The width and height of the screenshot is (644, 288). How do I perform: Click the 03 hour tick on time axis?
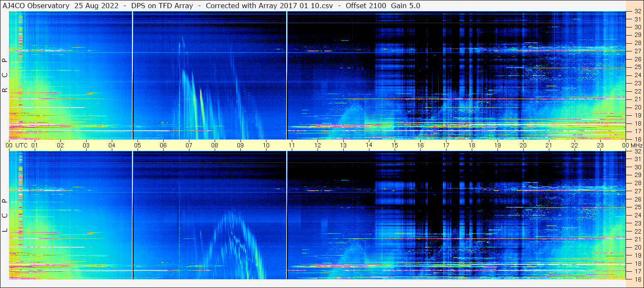86,145
